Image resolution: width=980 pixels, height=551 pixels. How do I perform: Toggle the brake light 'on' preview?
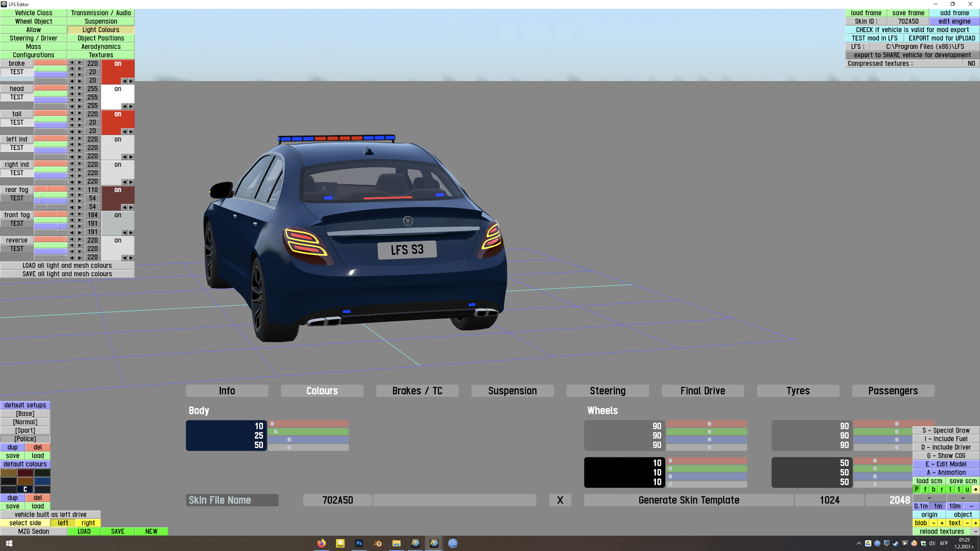coord(118,64)
